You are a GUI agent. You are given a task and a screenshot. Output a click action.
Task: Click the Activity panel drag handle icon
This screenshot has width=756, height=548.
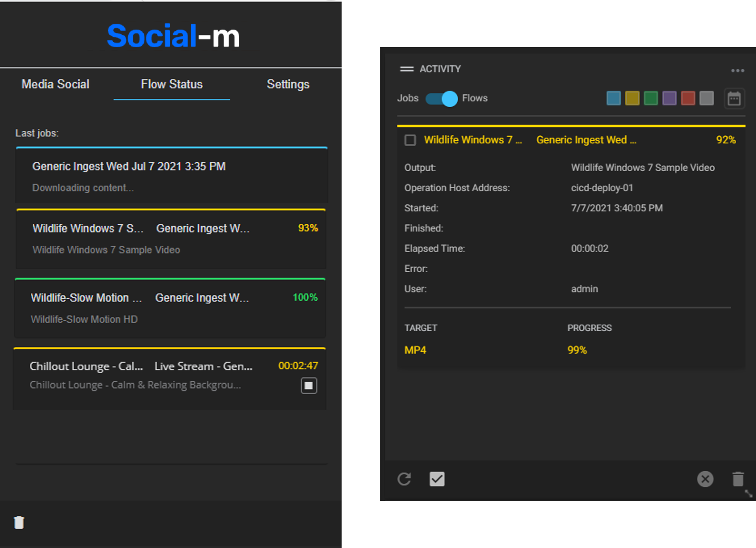(x=407, y=69)
